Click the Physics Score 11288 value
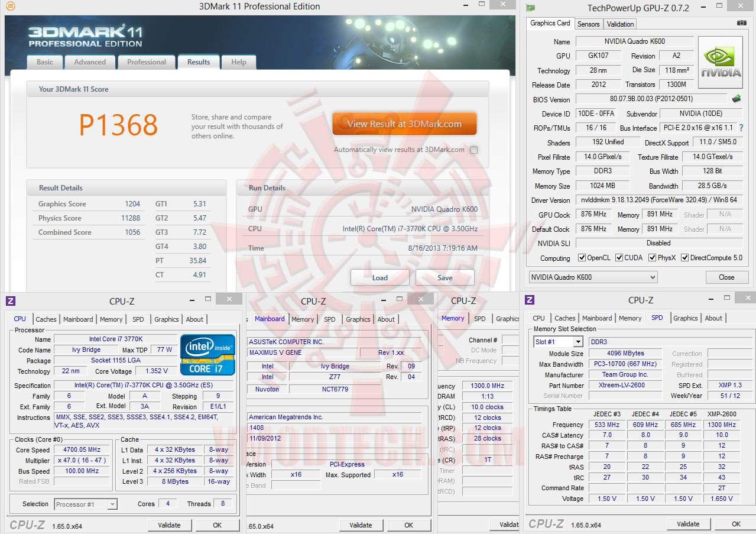 point(131,218)
